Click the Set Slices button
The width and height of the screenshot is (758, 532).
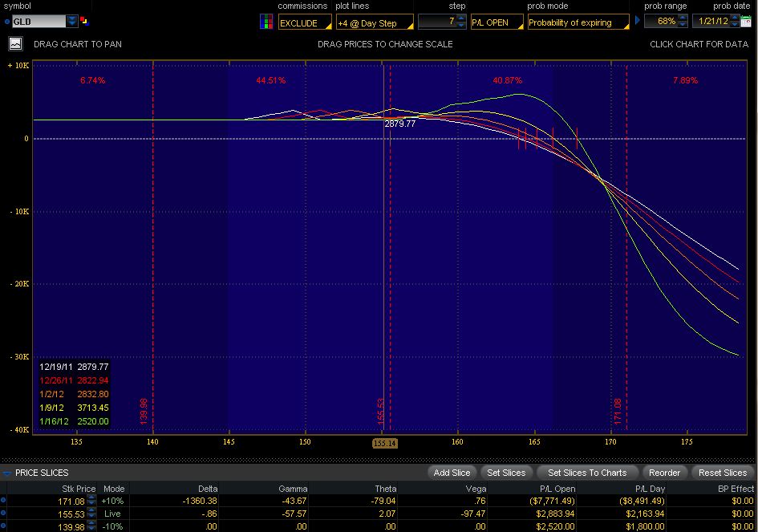(x=506, y=473)
